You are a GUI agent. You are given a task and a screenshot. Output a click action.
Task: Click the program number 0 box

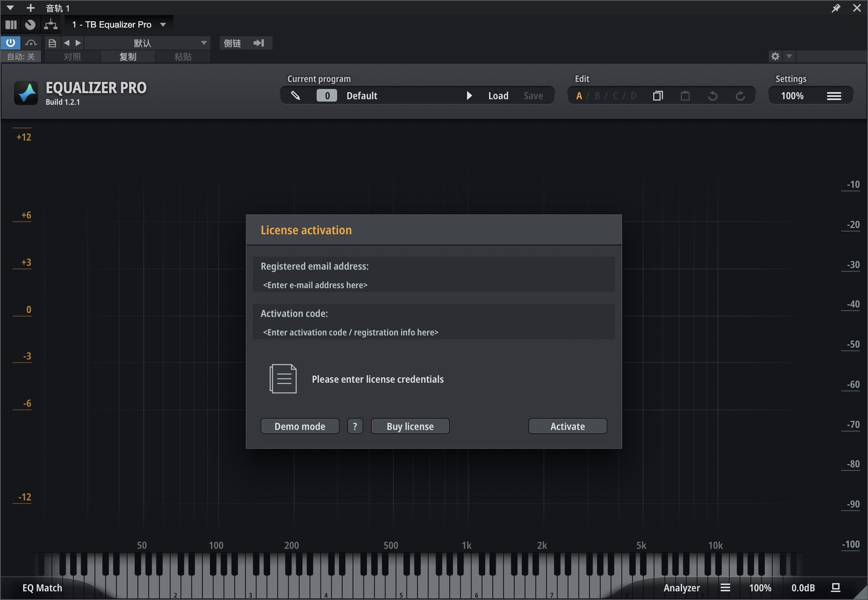click(327, 95)
